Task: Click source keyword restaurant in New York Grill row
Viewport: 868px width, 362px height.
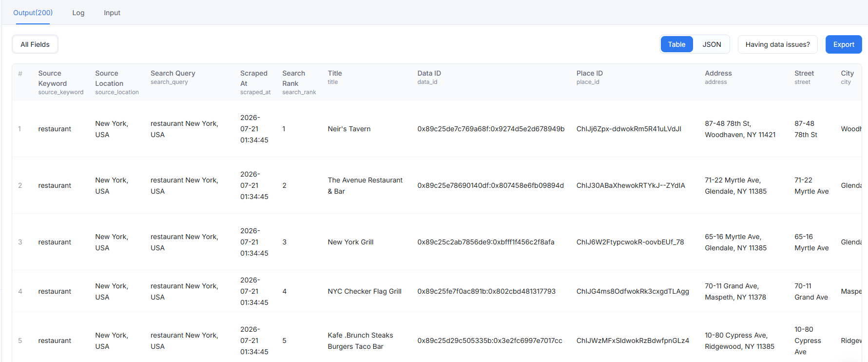Action: (x=55, y=242)
